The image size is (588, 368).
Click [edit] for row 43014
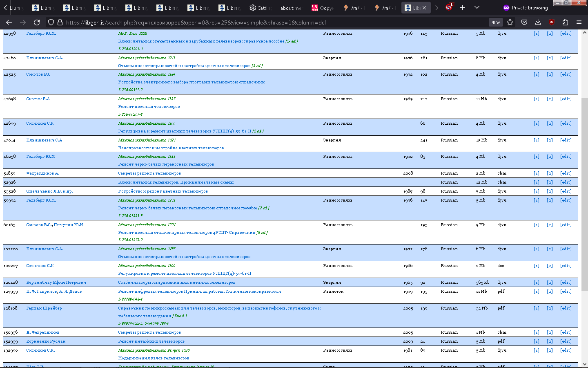[x=566, y=140]
